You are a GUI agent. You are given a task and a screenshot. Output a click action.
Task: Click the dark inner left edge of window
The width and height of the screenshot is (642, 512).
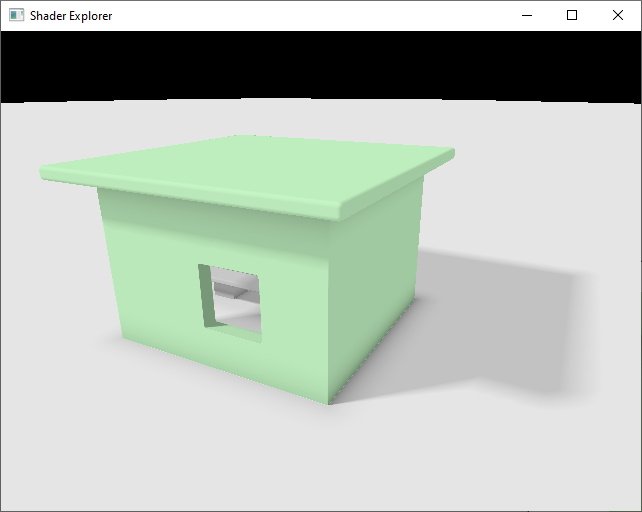pos(206,295)
